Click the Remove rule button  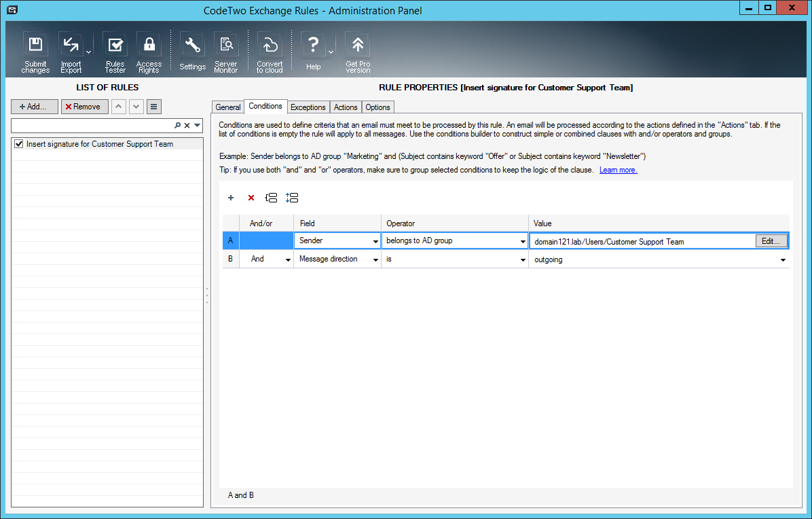coord(84,107)
